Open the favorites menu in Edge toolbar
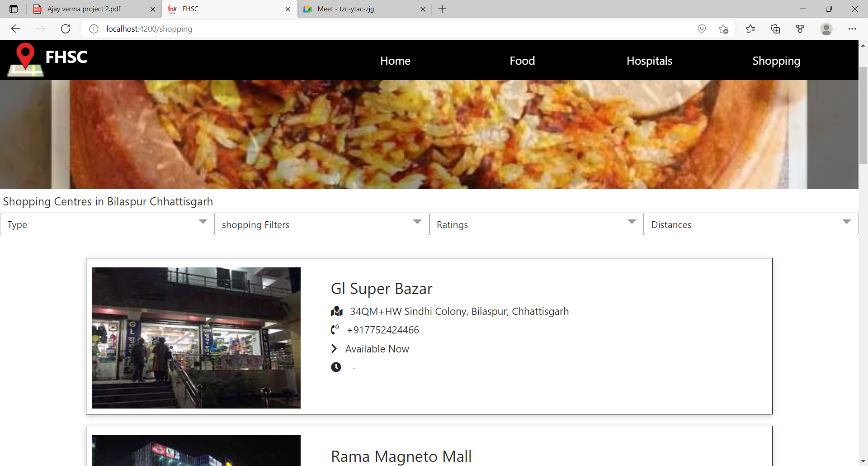 click(750, 29)
